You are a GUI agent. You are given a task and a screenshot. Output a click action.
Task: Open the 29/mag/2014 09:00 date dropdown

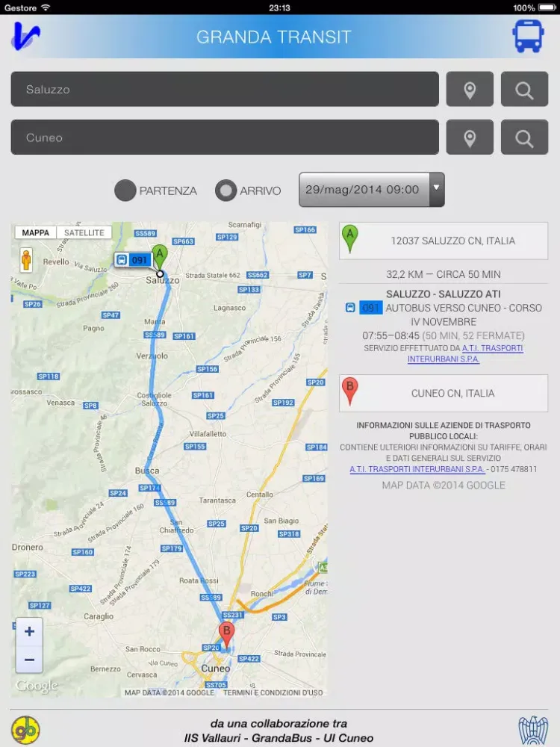[x=371, y=190]
